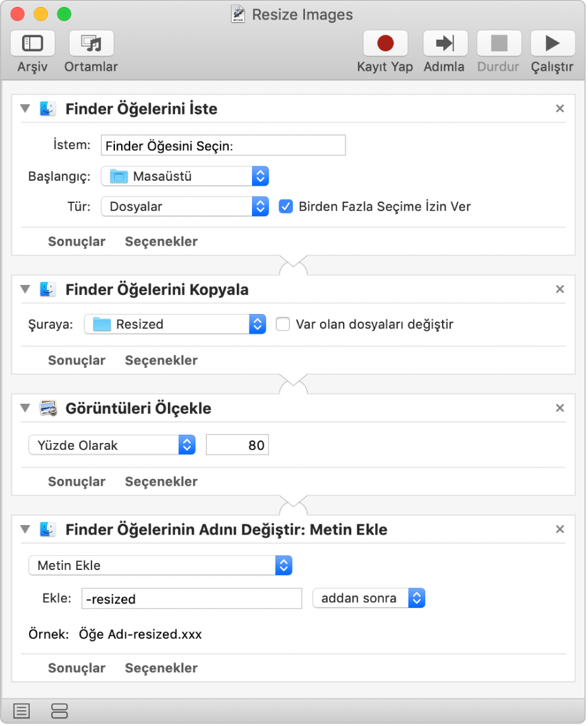
Task: Open Seçenekler in Finder Öğelerini Kopyala
Action: (x=161, y=360)
